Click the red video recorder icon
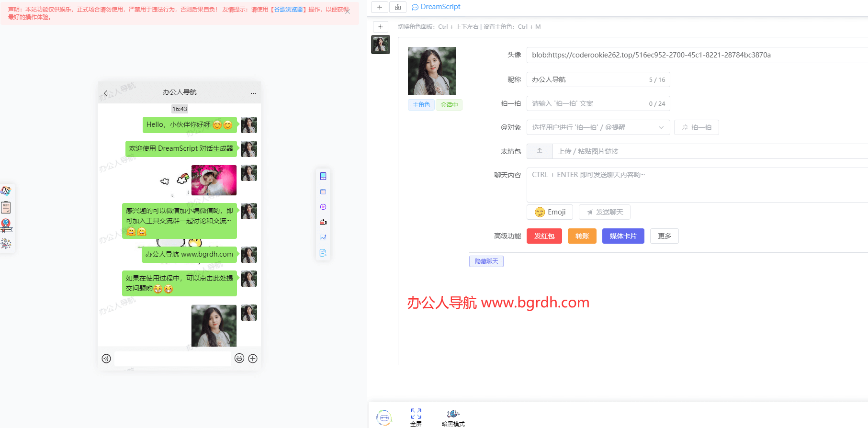The width and height of the screenshot is (868, 428). point(323,222)
